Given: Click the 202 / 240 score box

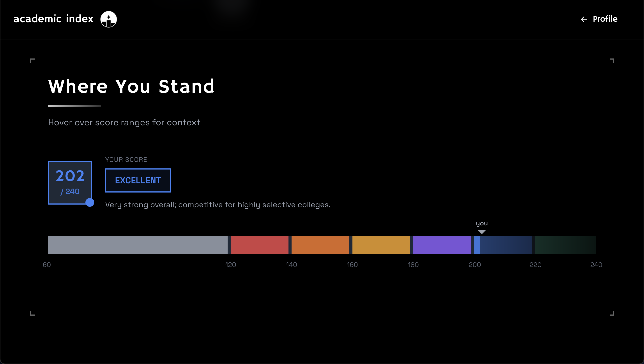Looking at the screenshot, I should tap(70, 182).
